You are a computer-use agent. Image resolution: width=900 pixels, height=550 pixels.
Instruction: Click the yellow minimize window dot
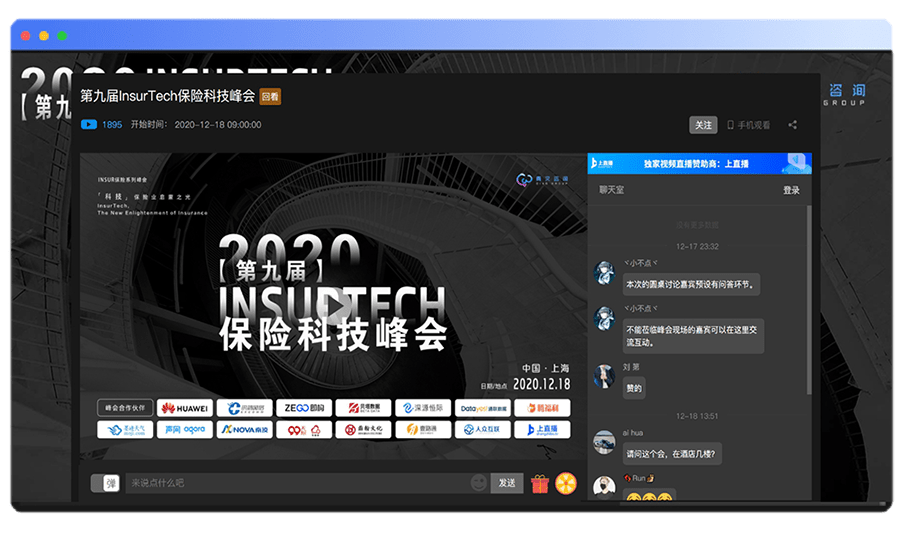(x=44, y=36)
